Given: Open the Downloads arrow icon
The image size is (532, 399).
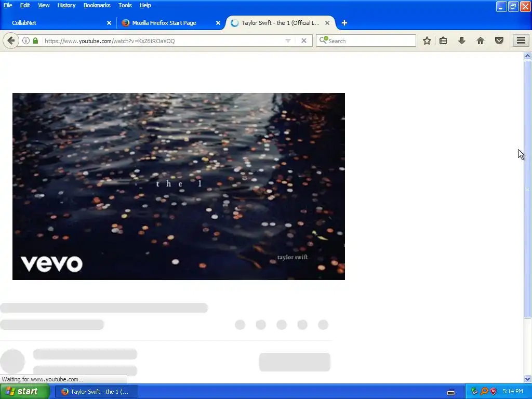Looking at the screenshot, I should click(x=462, y=41).
